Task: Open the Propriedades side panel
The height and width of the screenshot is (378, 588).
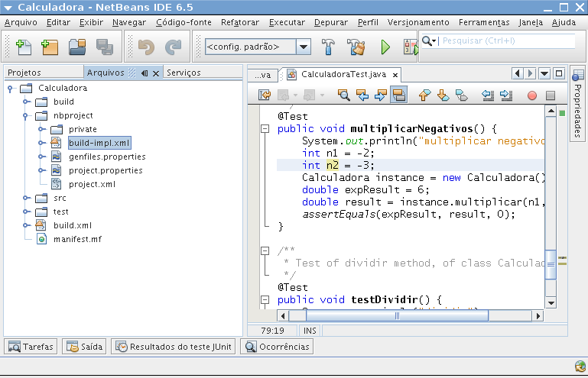Action: point(578,103)
